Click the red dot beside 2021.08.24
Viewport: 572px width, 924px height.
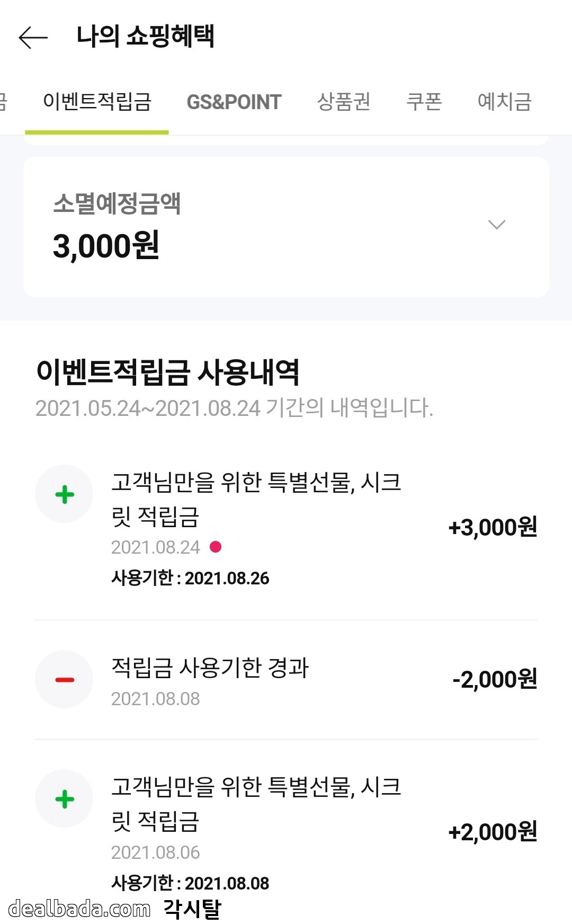(x=216, y=547)
